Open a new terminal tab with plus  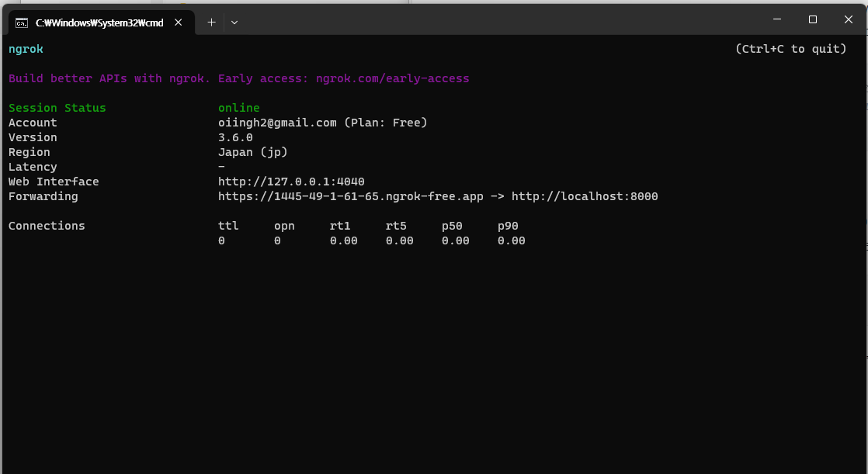click(211, 22)
